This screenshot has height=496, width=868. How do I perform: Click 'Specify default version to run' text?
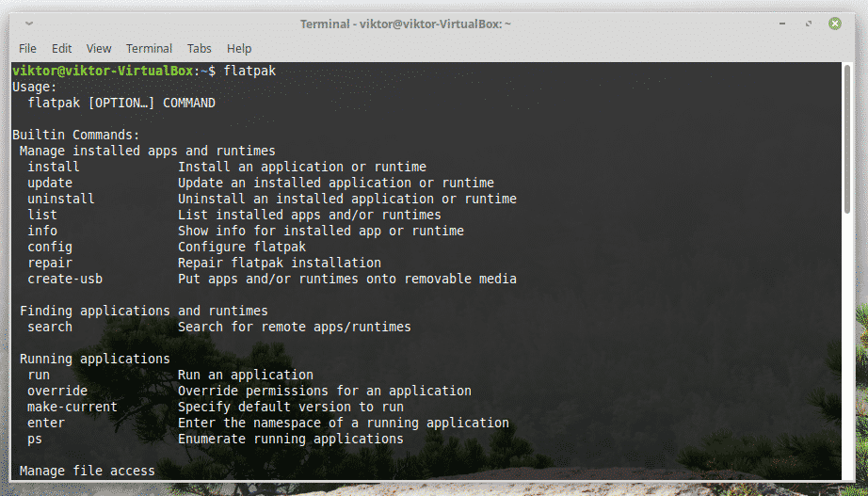click(x=291, y=408)
